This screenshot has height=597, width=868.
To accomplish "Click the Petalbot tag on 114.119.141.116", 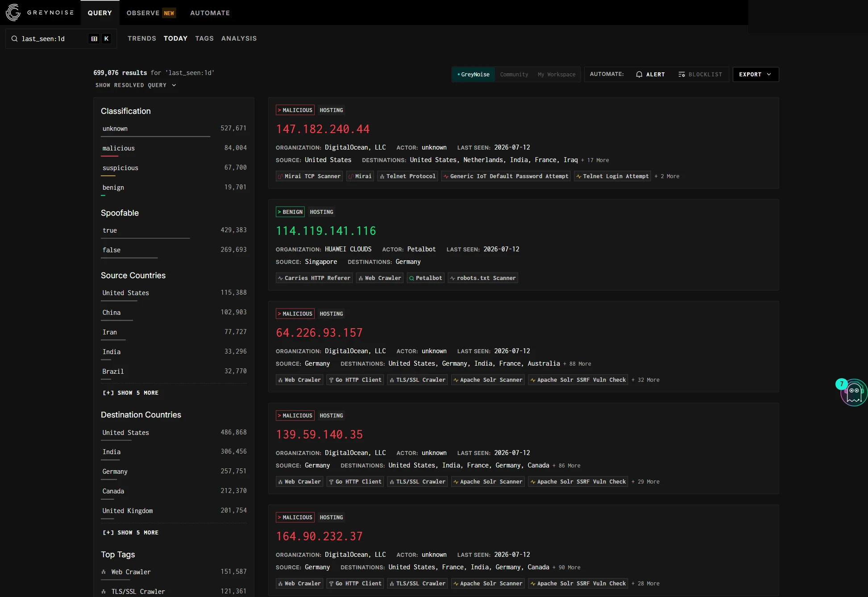I will (x=425, y=278).
